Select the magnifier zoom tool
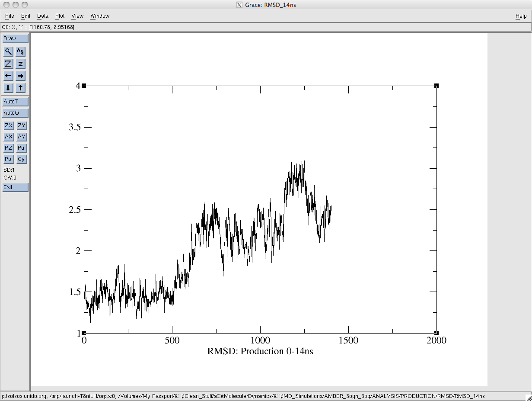The image size is (532, 401). tap(8, 52)
